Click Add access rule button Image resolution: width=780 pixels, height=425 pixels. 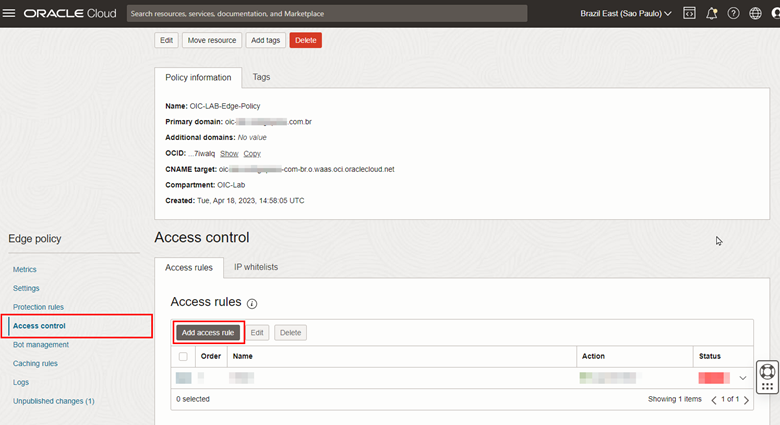pos(208,332)
